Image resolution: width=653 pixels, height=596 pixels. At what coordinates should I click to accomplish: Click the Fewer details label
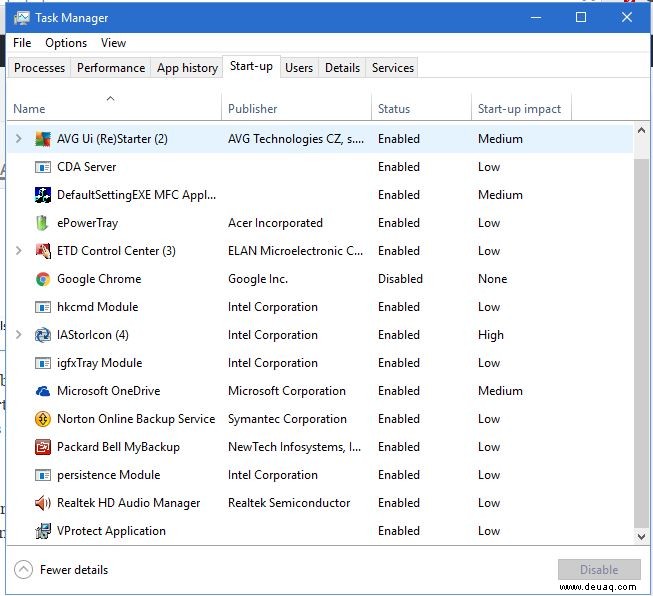pos(74,570)
